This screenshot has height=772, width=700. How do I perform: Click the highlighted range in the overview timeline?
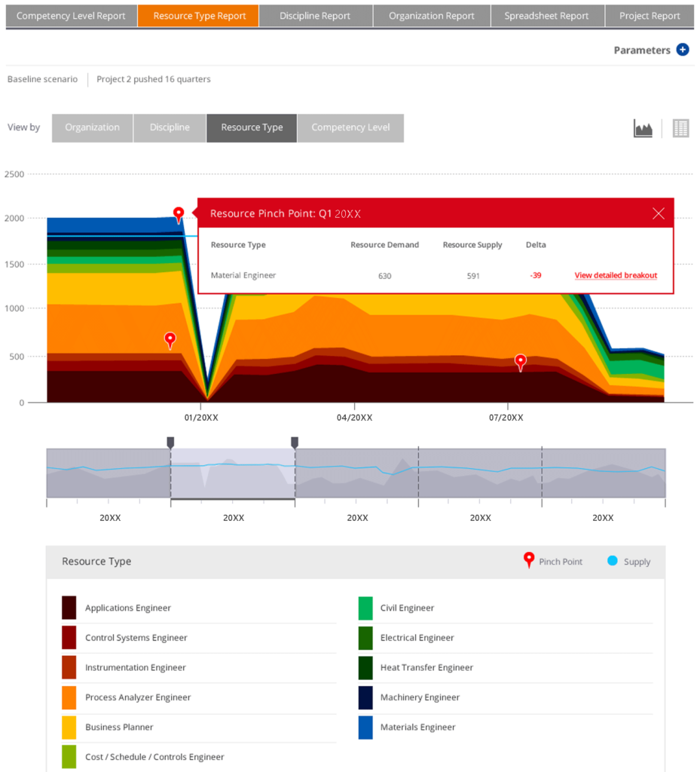pos(233,473)
